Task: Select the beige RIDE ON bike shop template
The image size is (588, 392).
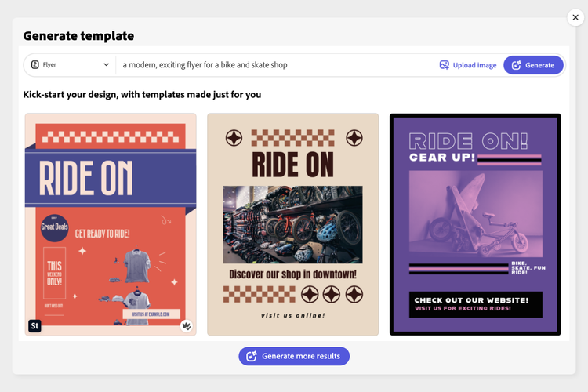Action: point(293,224)
